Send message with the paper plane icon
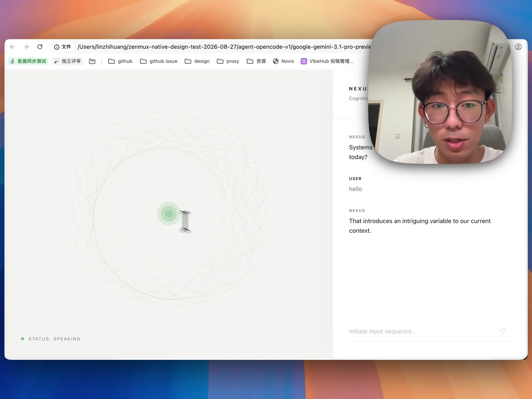532x399 pixels. [502, 331]
